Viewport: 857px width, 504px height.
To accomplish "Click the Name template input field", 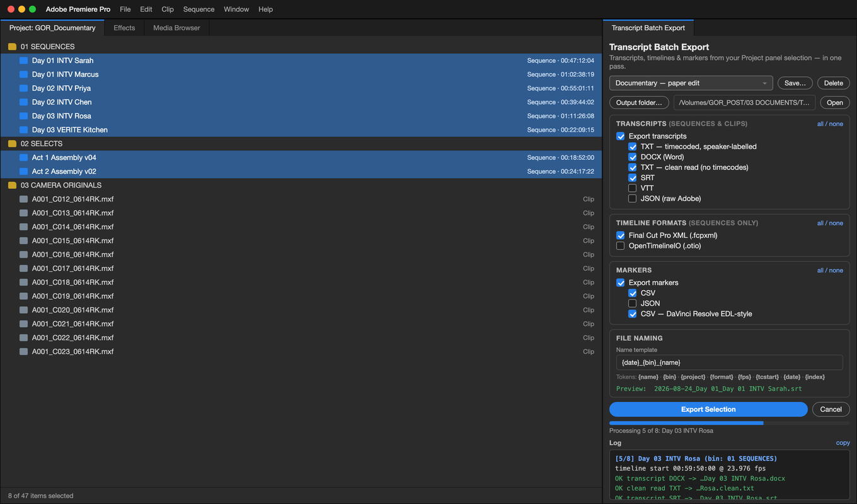I will point(729,362).
